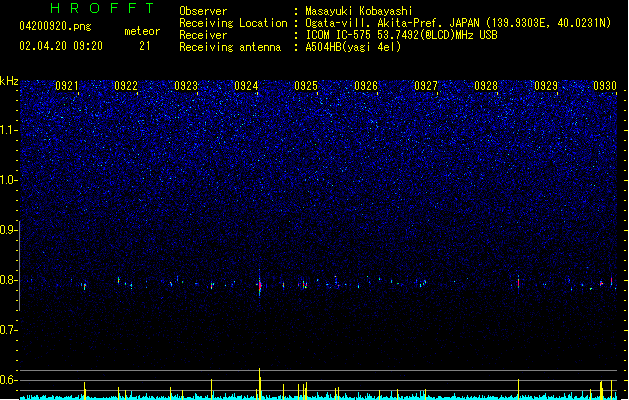This screenshot has height=400, width=629.
Task: Click the 0924 time marker
Action: (x=246, y=86)
